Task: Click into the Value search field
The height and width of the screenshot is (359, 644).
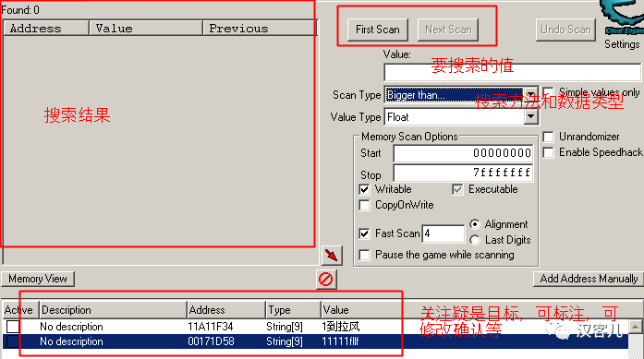Action: click(512, 72)
